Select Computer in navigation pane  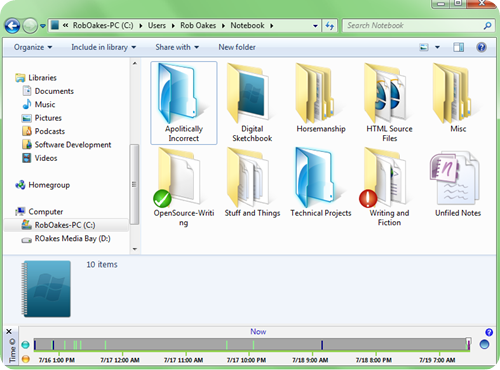pyautogui.click(x=39, y=211)
